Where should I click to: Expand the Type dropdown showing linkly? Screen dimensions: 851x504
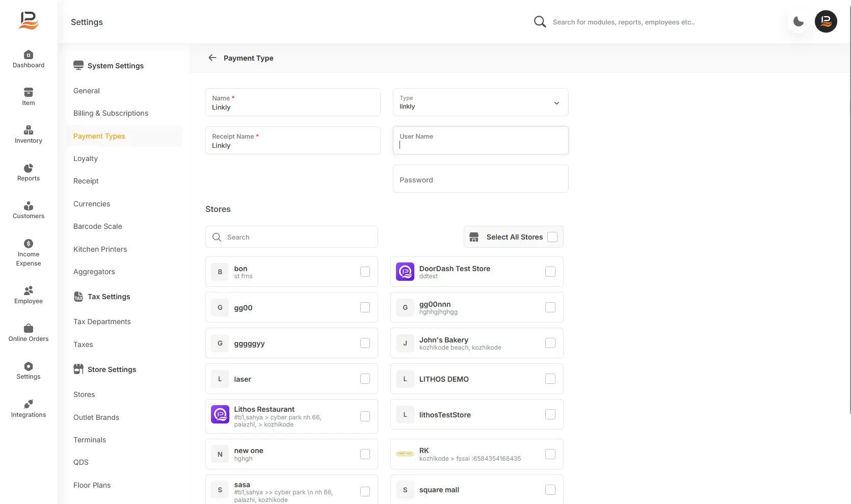point(481,102)
